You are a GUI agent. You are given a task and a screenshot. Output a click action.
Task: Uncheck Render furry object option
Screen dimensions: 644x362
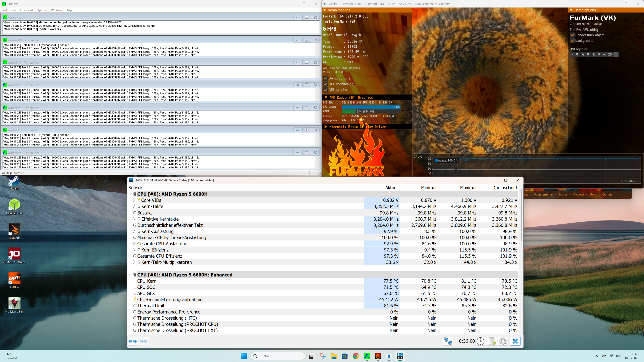pos(572,35)
